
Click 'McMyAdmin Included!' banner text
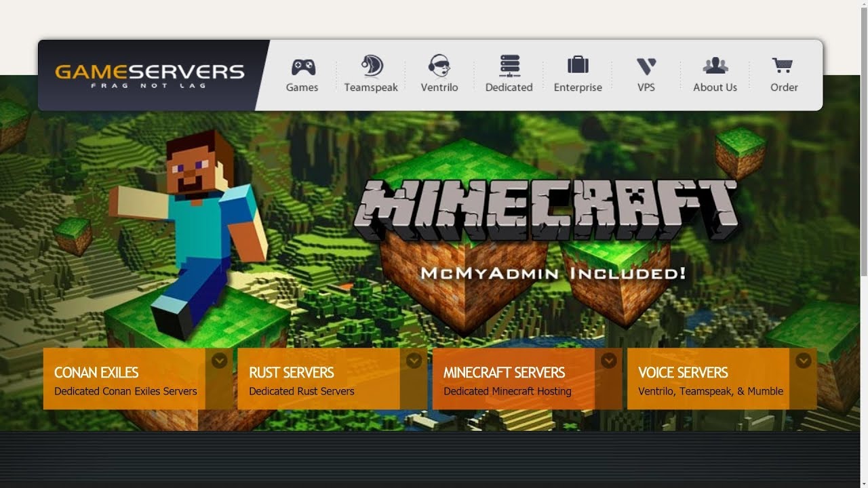(553, 273)
